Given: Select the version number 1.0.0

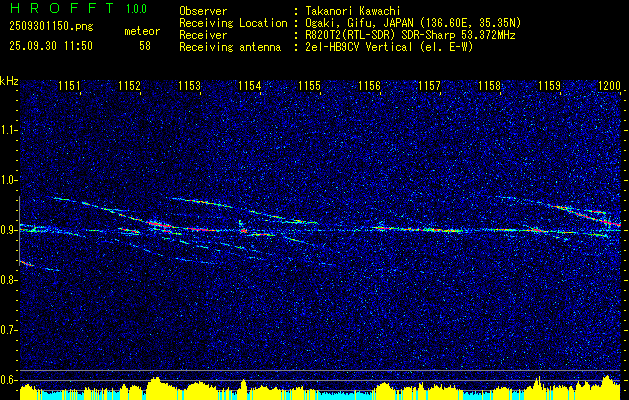Looking at the screenshot, I should (x=136, y=9).
